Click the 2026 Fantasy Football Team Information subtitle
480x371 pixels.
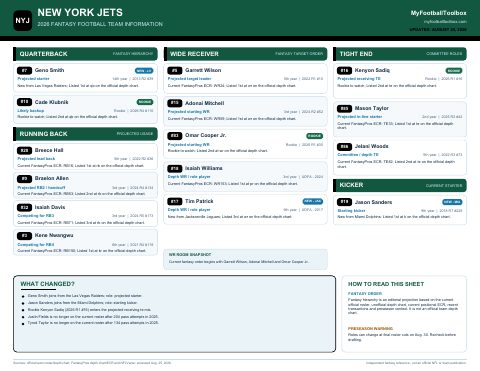coord(100,24)
